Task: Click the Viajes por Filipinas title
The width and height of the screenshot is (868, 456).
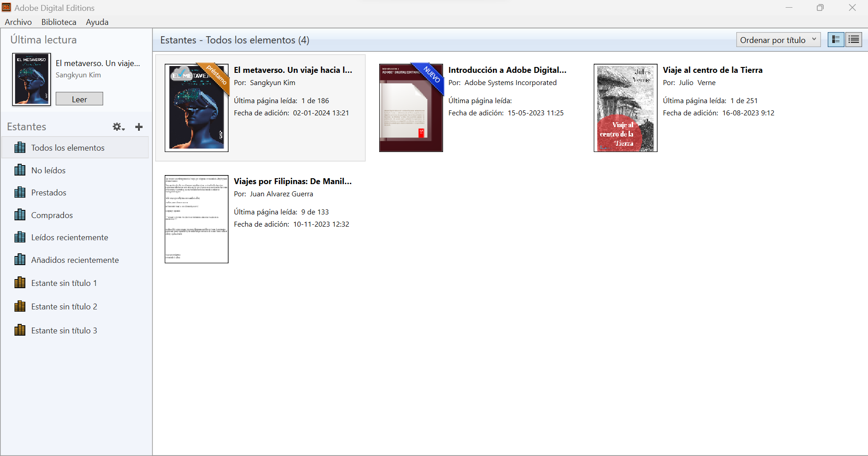Action: [293, 181]
